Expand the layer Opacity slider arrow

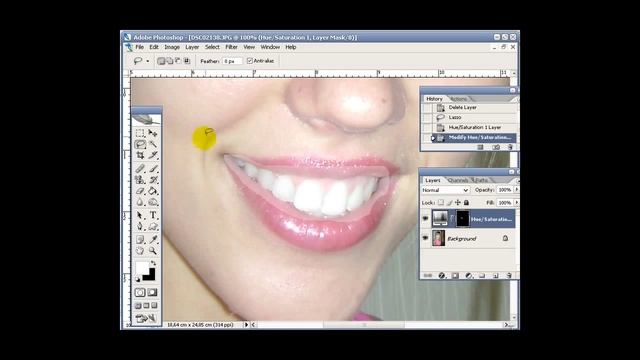[x=516, y=190]
